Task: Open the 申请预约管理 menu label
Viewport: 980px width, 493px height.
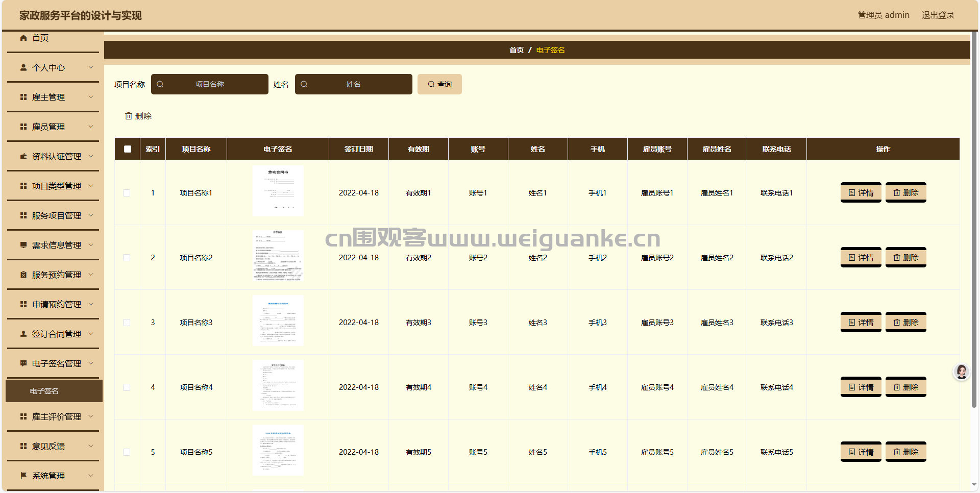Action: point(57,304)
